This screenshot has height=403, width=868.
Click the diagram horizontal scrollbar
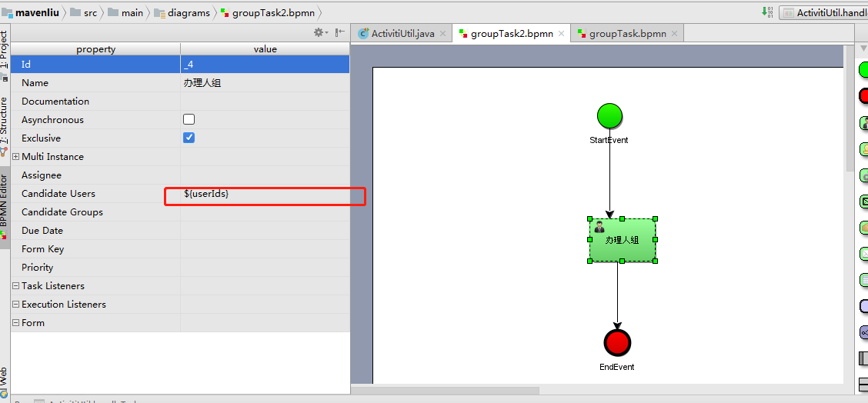[x=446, y=391]
